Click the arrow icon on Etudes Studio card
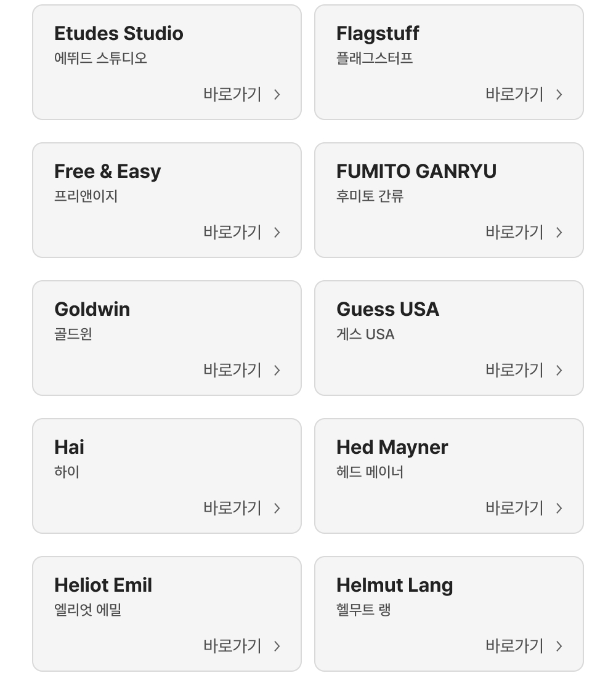616x689 pixels. [x=277, y=94]
